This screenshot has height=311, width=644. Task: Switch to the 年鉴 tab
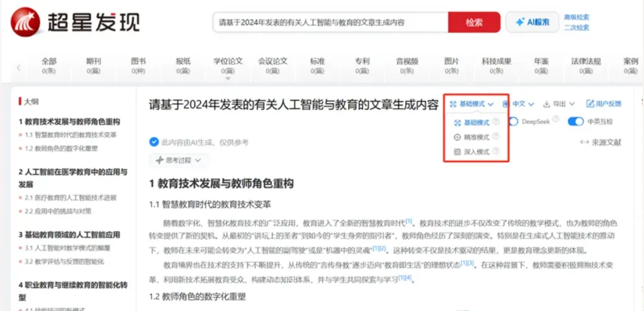tap(541, 66)
